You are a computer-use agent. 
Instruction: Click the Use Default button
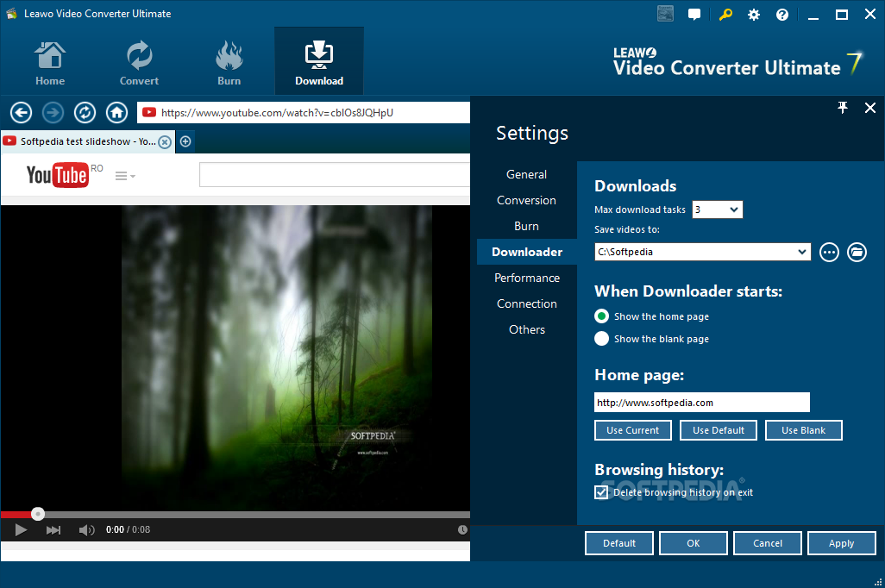[719, 430]
